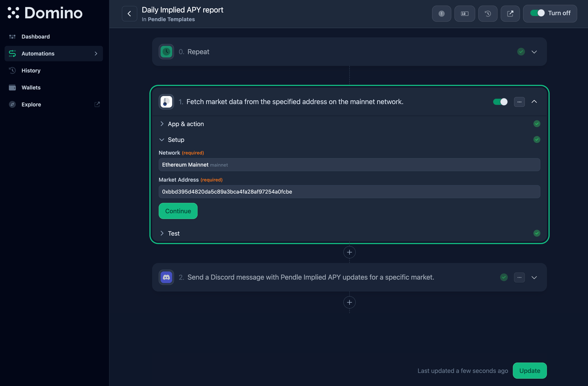Toggle the automation Turn off switch
This screenshot has height=386, width=588.
(x=537, y=13)
